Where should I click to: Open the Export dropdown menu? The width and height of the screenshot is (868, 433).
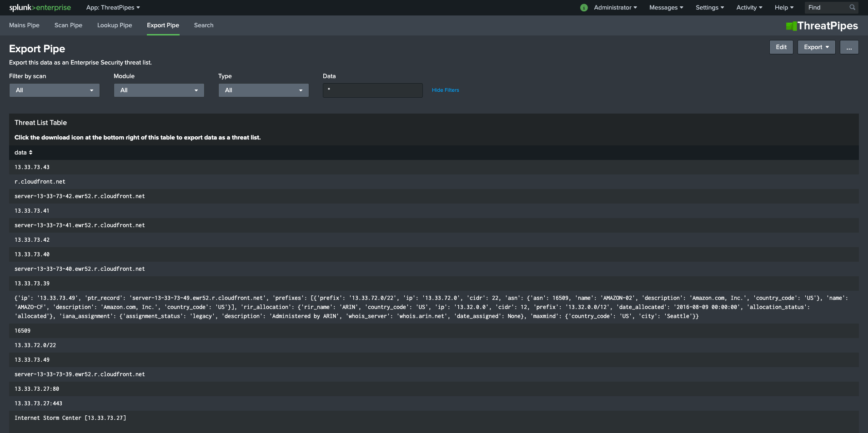[816, 47]
